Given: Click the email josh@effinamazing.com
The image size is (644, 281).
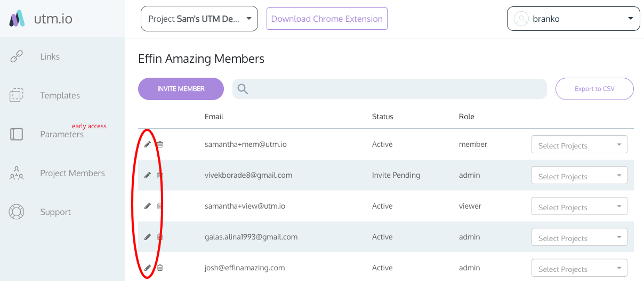Looking at the screenshot, I should click(x=245, y=268).
